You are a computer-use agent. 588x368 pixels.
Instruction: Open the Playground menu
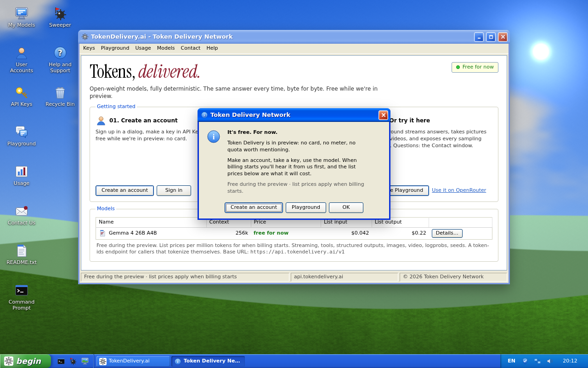tap(115, 48)
